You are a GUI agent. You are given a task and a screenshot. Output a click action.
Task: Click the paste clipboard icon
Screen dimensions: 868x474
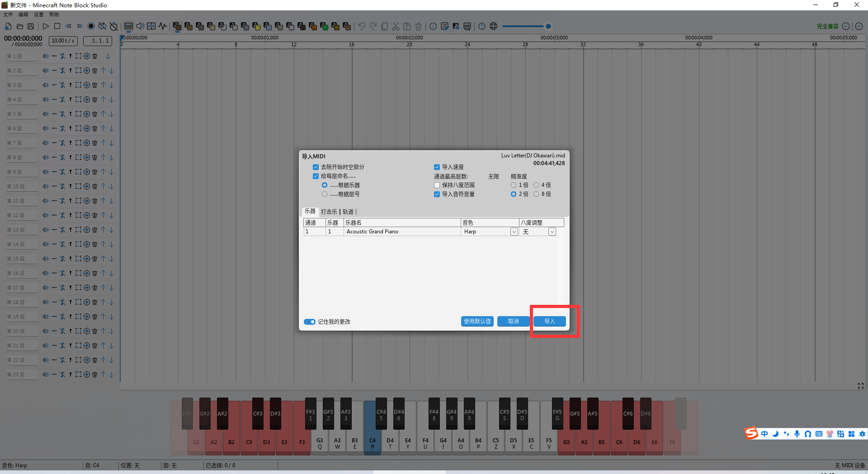click(x=407, y=26)
